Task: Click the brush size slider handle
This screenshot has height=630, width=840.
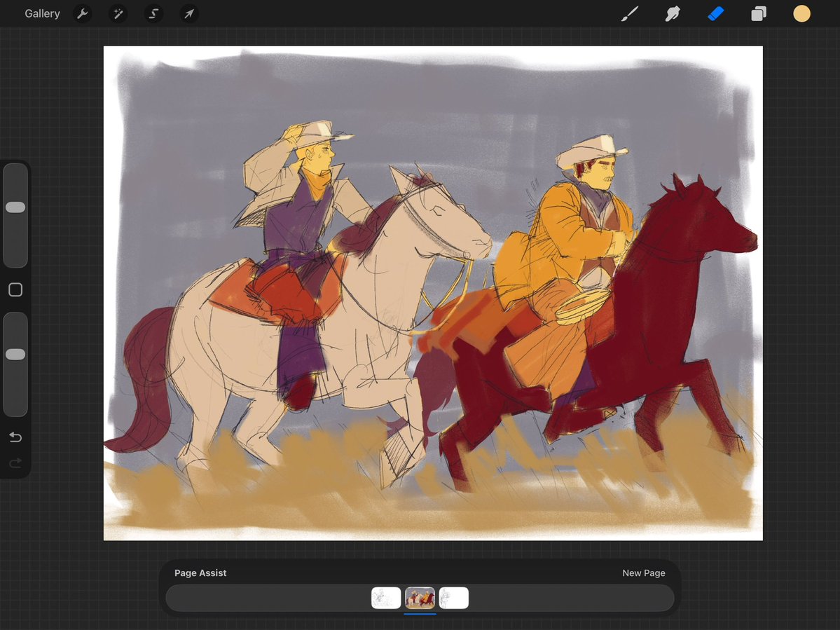Action: pos(15,207)
